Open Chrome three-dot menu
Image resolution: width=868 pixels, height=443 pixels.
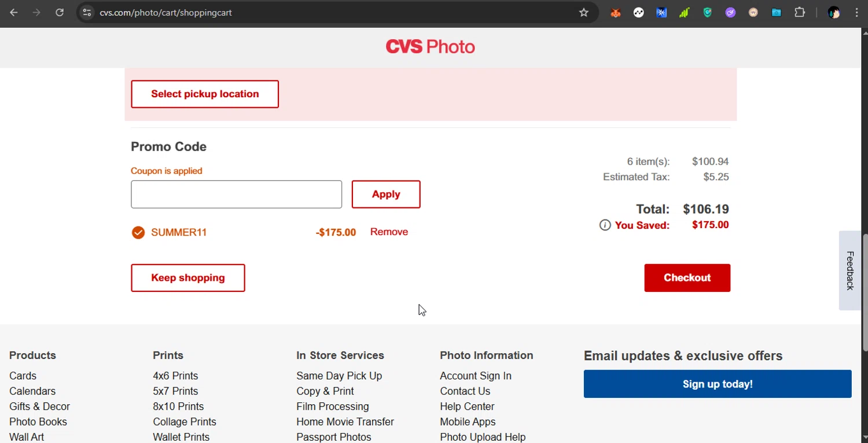856,12
